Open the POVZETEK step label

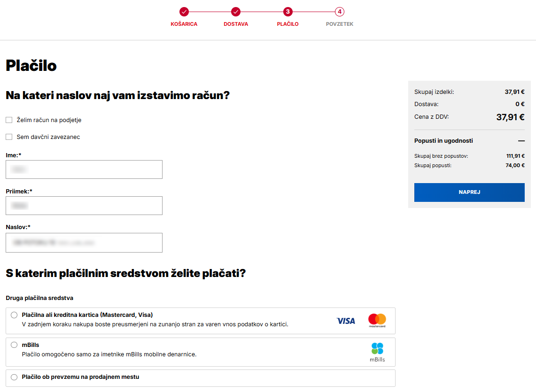pos(339,24)
